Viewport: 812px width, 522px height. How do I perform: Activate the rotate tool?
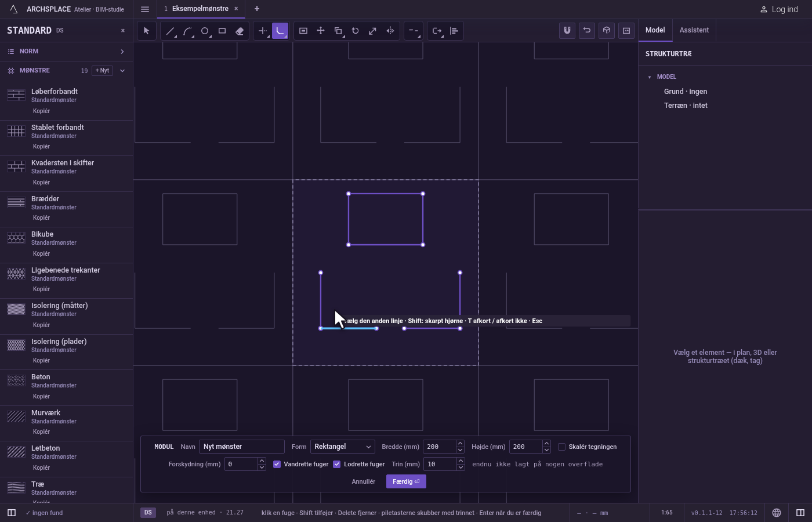(356, 31)
